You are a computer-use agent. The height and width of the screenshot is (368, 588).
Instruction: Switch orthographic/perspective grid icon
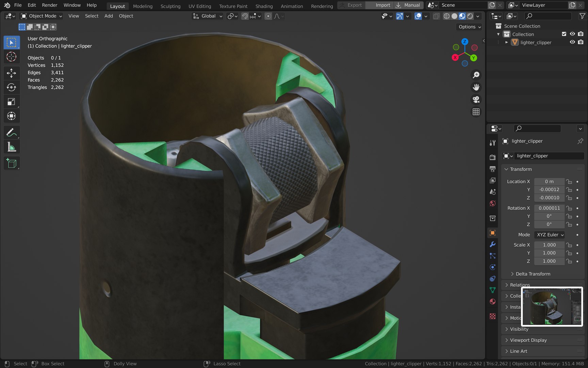(476, 112)
